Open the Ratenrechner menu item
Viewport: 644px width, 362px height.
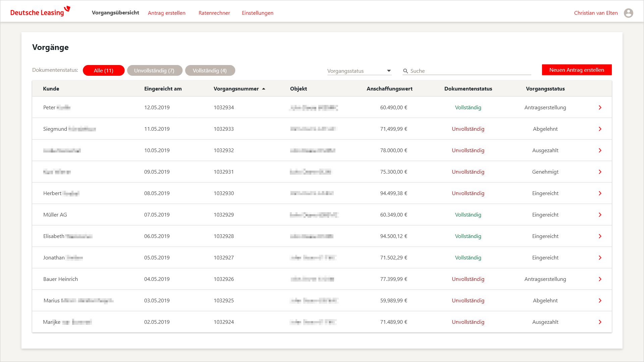pos(214,13)
